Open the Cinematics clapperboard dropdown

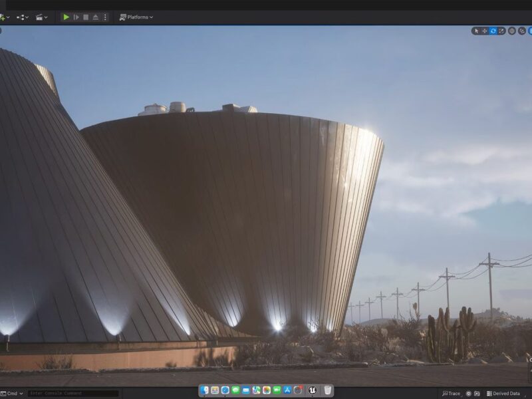(x=41, y=17)
